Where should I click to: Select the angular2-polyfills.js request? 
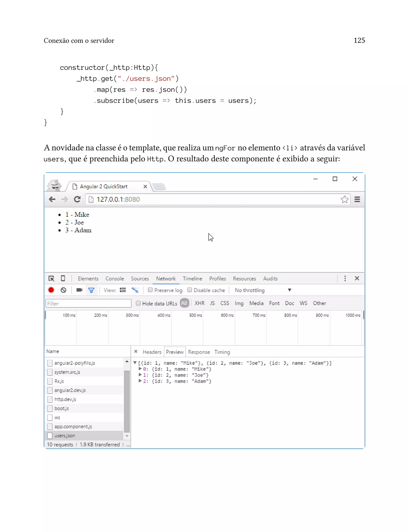click(84, 363)
